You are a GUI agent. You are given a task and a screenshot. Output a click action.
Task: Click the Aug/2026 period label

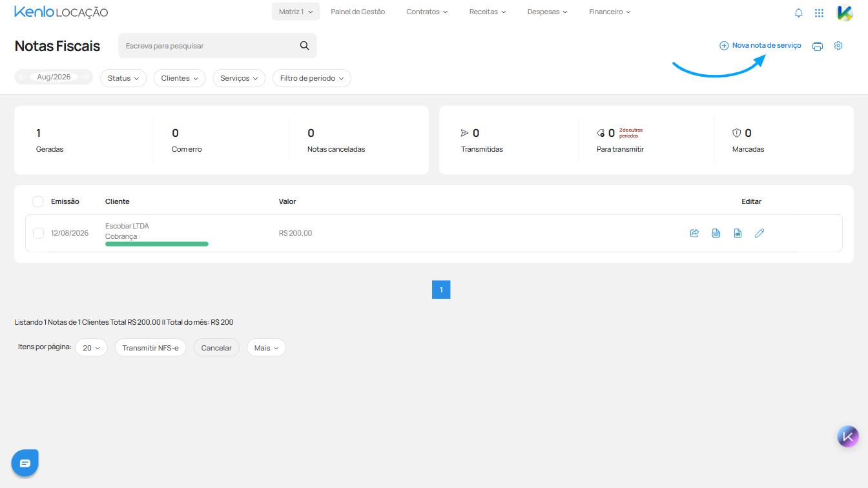54,77
